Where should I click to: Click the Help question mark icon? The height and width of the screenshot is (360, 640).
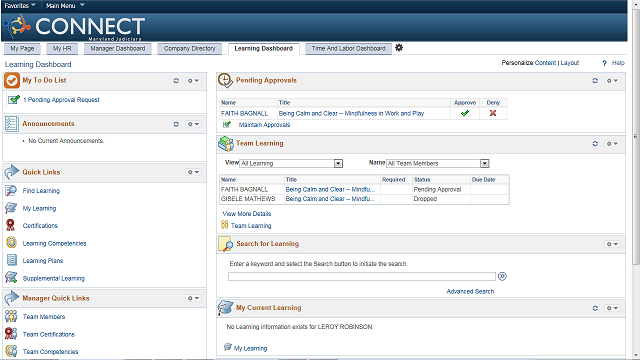(604, 63)
